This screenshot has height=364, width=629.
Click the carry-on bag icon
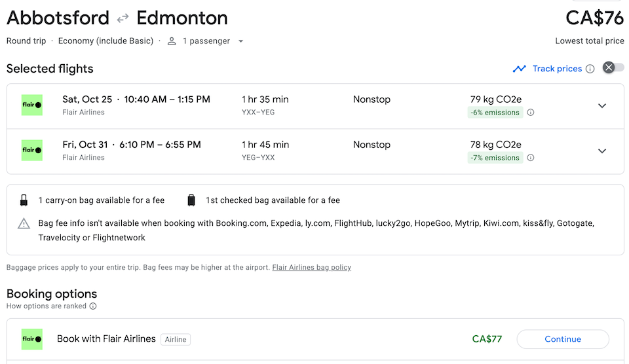(24, 200)
